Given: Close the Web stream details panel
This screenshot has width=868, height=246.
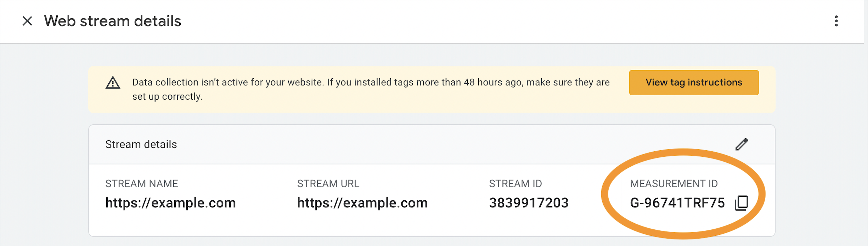Looking at the screenshot, I should [27, 21].
